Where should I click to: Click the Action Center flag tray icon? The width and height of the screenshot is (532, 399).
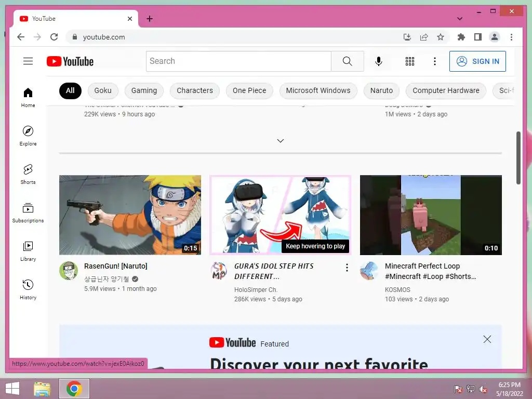coord(458,389)
